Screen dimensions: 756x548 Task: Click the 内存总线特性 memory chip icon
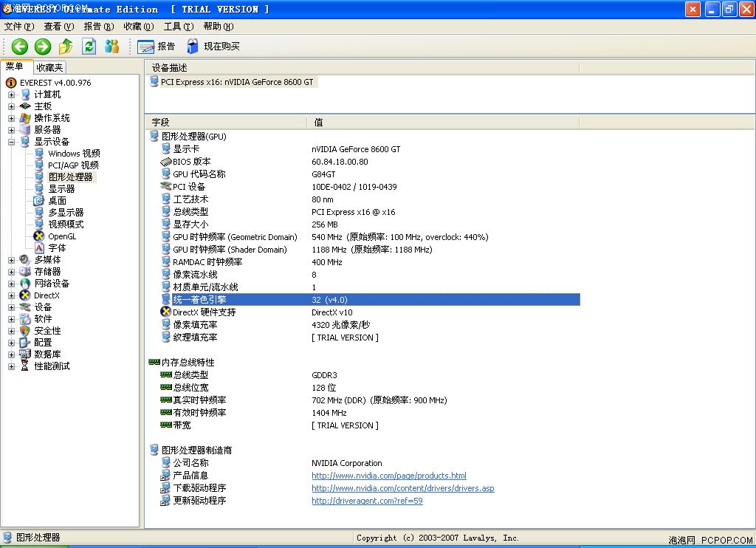tap(154, 362)
